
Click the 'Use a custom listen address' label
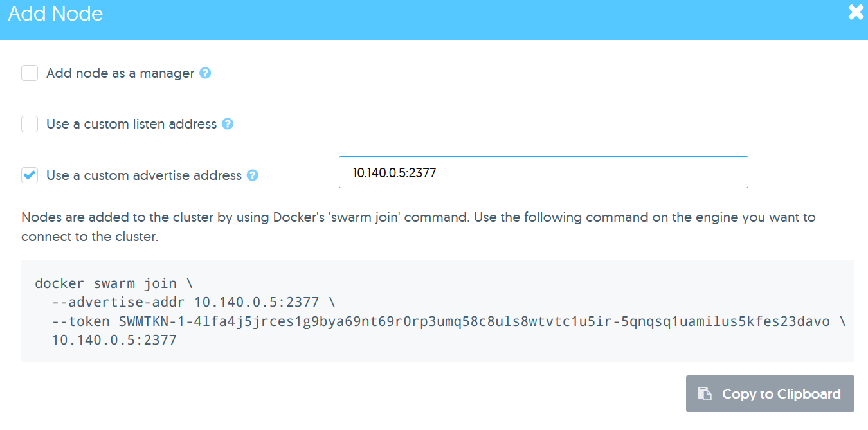click(131, 124)
